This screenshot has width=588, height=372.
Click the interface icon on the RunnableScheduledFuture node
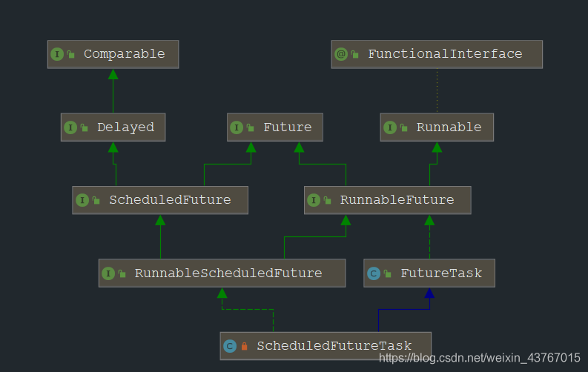click(108, 273)
